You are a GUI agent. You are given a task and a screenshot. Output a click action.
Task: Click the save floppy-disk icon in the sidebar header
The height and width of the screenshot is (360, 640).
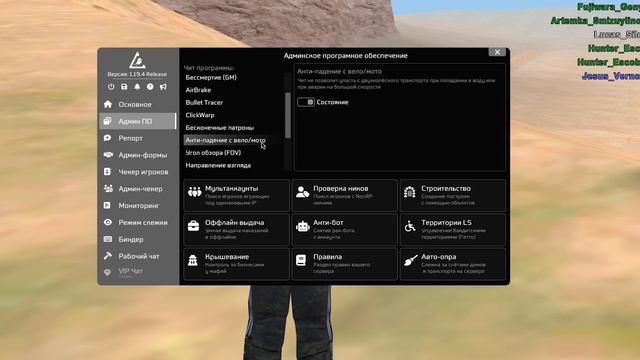click(x=124, y=87)
